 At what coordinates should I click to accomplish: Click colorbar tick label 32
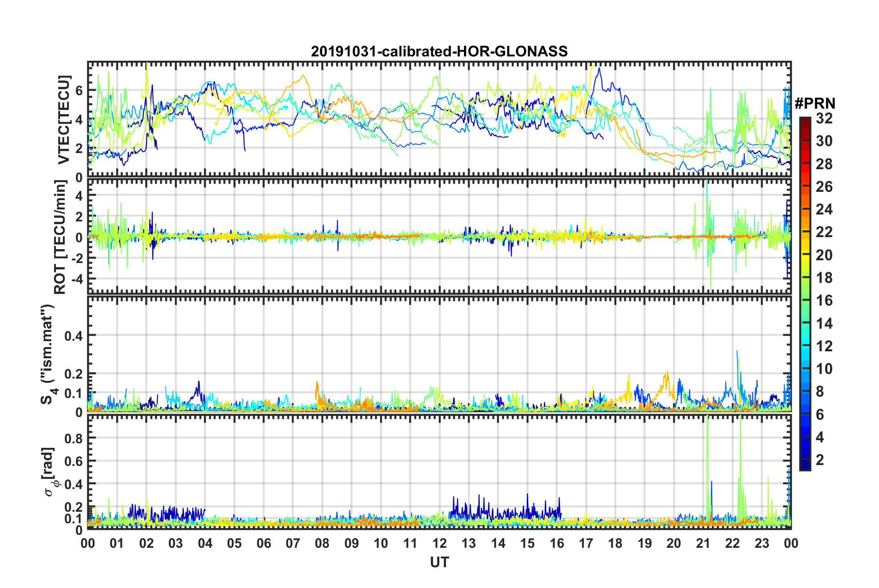824,118
